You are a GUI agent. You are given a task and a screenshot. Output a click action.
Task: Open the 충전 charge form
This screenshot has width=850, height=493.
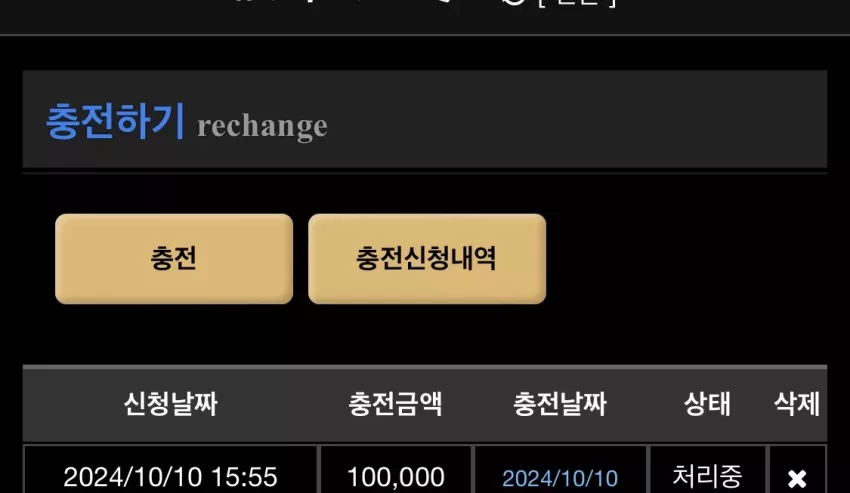coord(174,259)
